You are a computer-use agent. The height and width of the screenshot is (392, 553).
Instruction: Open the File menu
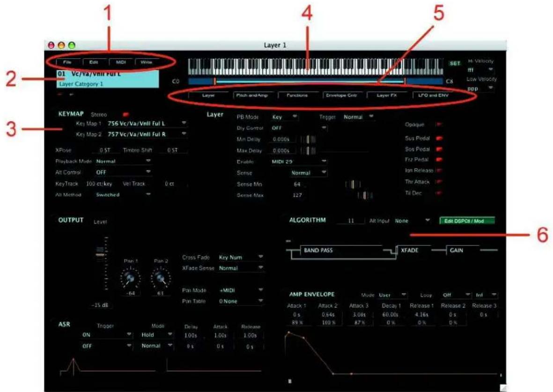click(x=67, y=62)
